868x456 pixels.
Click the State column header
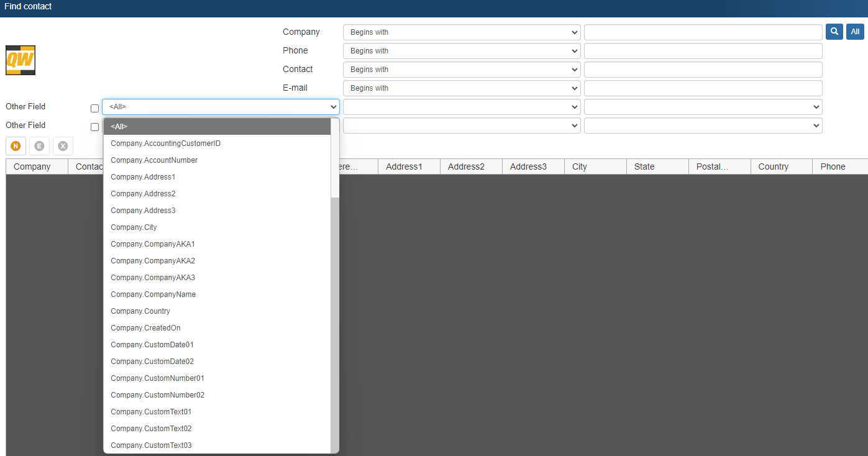[644, 166]
